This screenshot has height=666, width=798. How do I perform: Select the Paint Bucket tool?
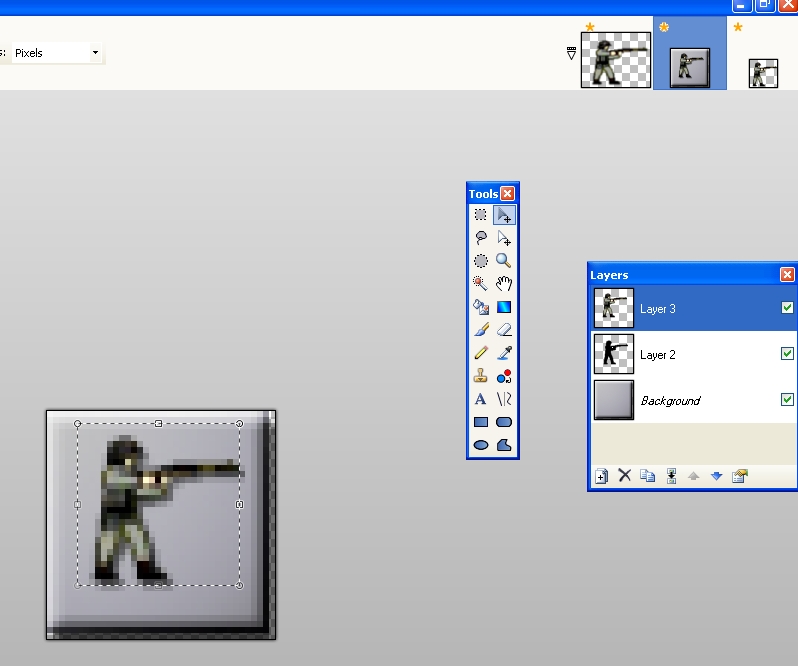tap(480, 307)
